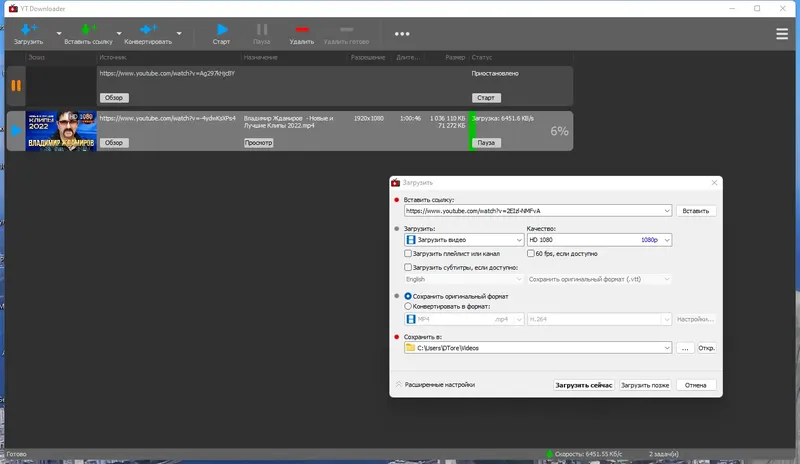The height and width of the screenshot is (464, 800).
Task: Click the 6% progress percentage text
Action: coord(559,131)
